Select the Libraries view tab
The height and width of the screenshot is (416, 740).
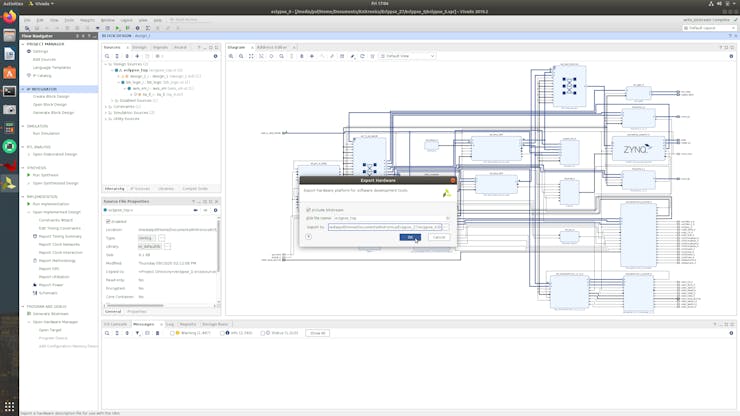(x=166, y=188)
